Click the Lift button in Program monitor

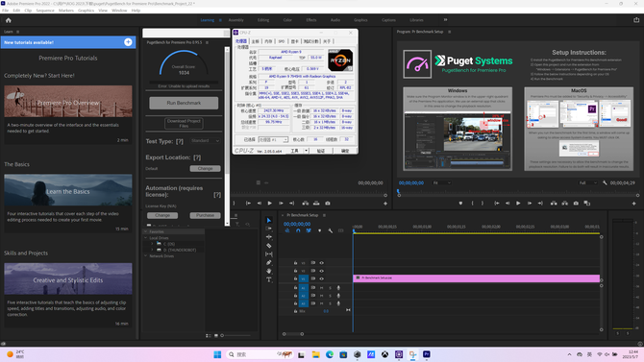pyautogui.click(x=554, y=204)
